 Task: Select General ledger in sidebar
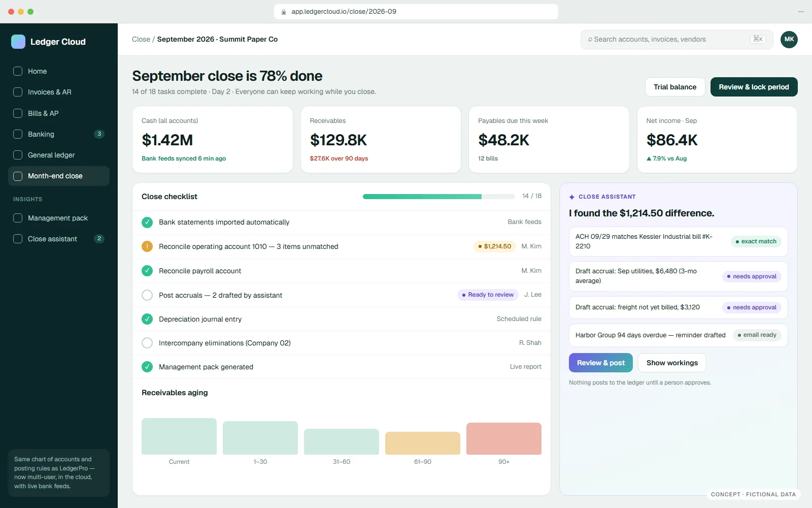(x=59, y=155)
